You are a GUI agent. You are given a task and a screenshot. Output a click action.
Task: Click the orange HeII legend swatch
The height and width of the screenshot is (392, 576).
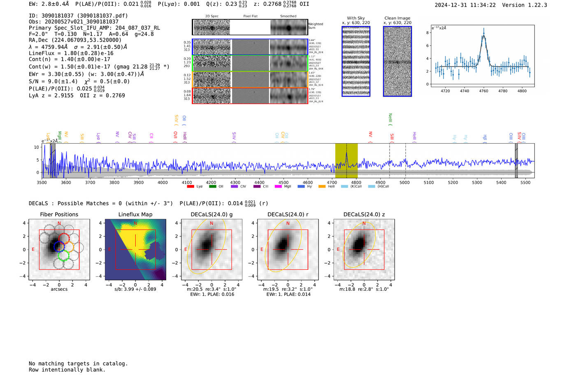click(322, 186)
